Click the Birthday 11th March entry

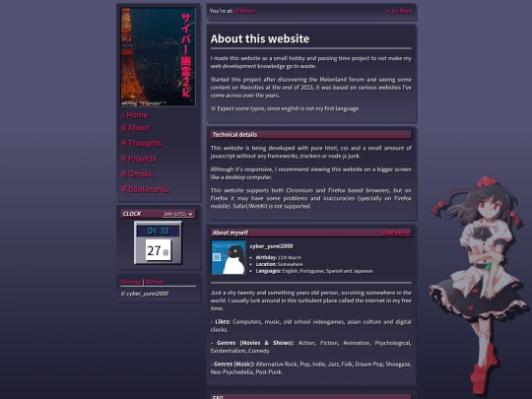pyautogui.click(x=279, y=257)
